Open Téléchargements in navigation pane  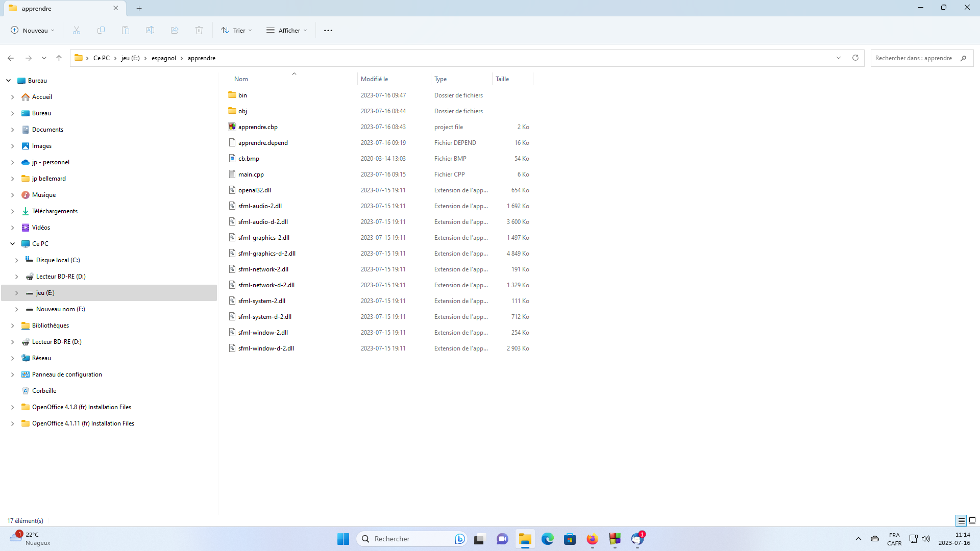55,211
